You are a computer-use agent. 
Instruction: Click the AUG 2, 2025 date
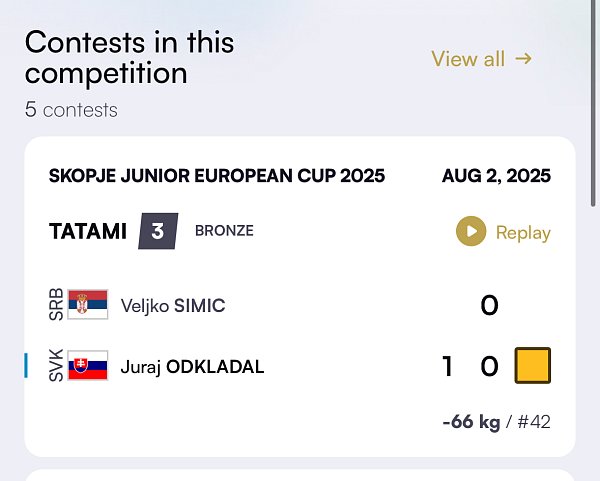click(x=496, y=176)
